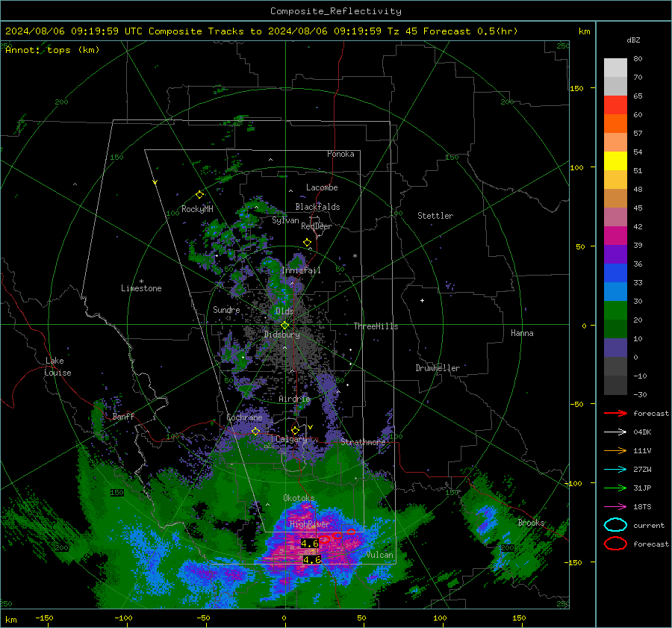Image resolution: width=672 pixels, height=628 pixels.
Task: Click the Sylvan map label
Action: coord(285,220)
